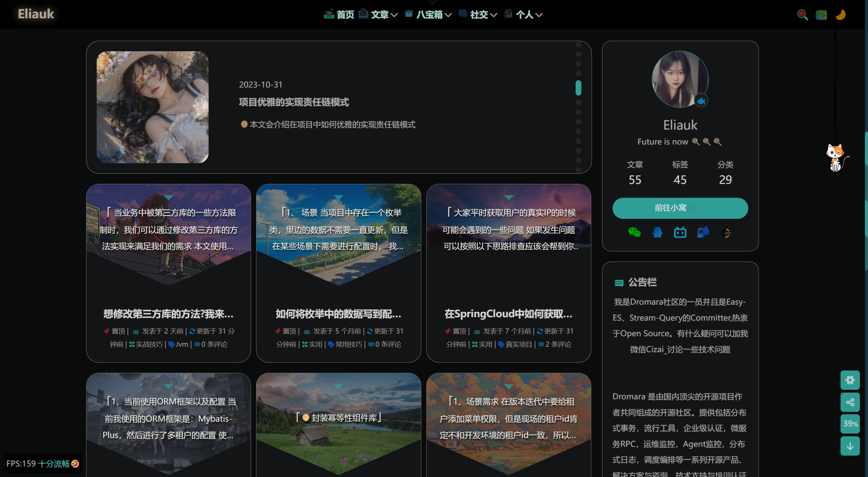
Task: Click the share icon button
Action: [850, 402]
